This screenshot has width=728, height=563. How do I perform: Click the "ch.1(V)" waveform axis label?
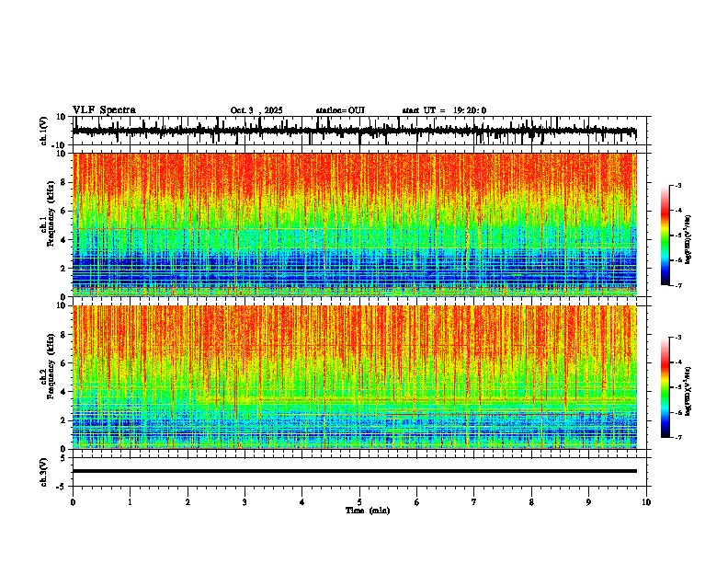(44, 131)
